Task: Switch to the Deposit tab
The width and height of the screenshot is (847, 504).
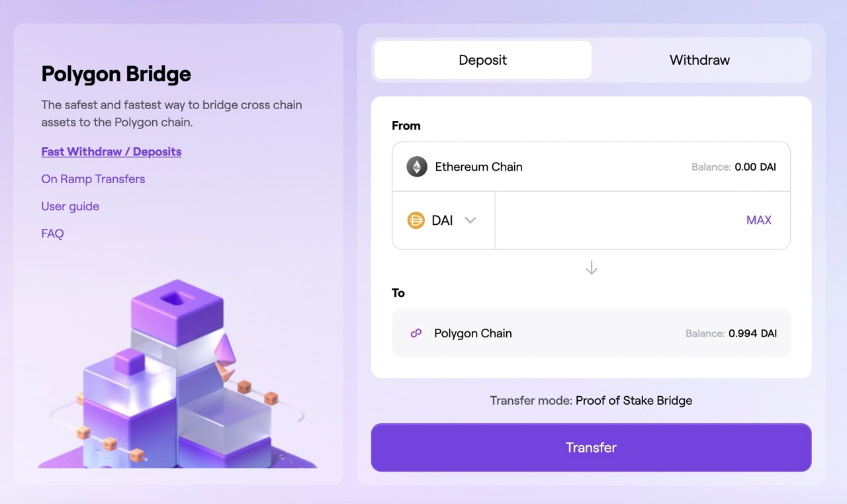Action: (x=482, y=60)
